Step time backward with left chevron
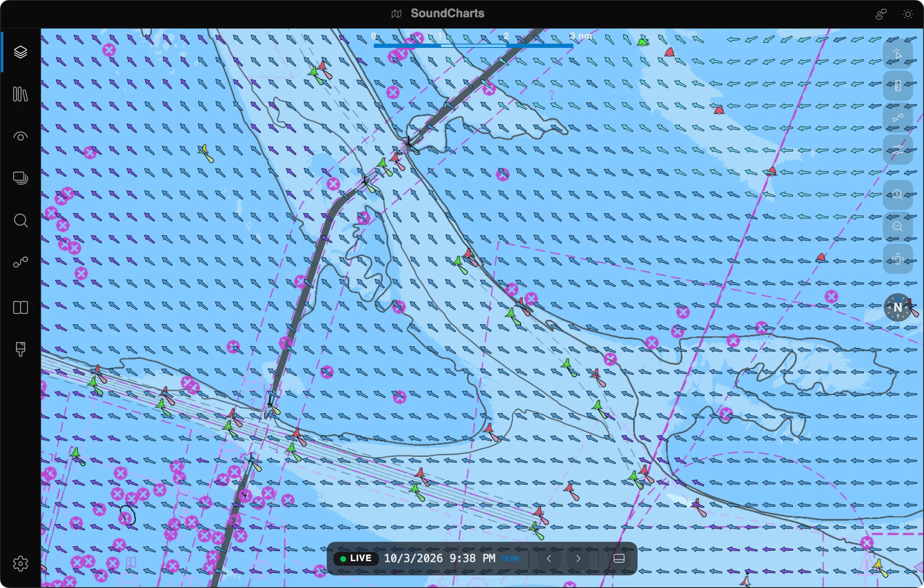Image resolution: width=924 pixels, height=588 pixels. point(549,558)
